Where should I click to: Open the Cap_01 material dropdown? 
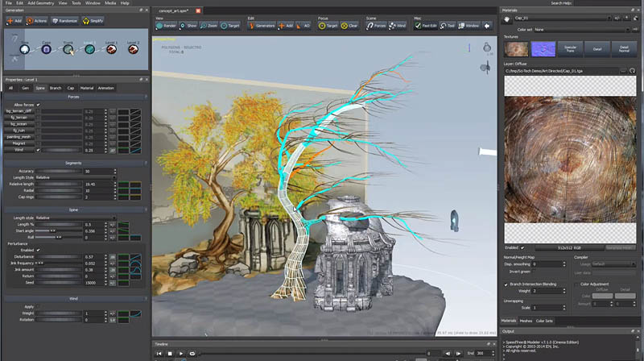tap(562, 18)
